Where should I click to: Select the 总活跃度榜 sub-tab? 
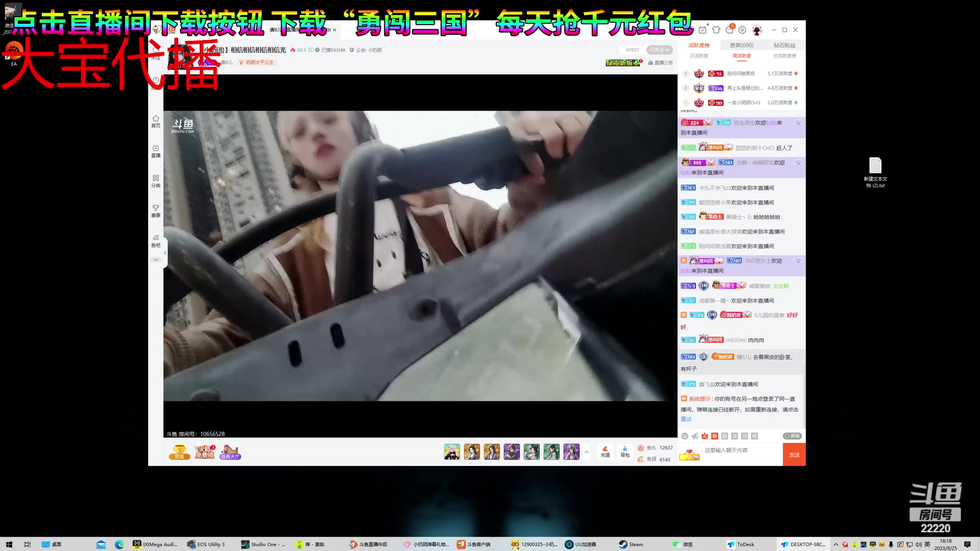pos(785,56)
